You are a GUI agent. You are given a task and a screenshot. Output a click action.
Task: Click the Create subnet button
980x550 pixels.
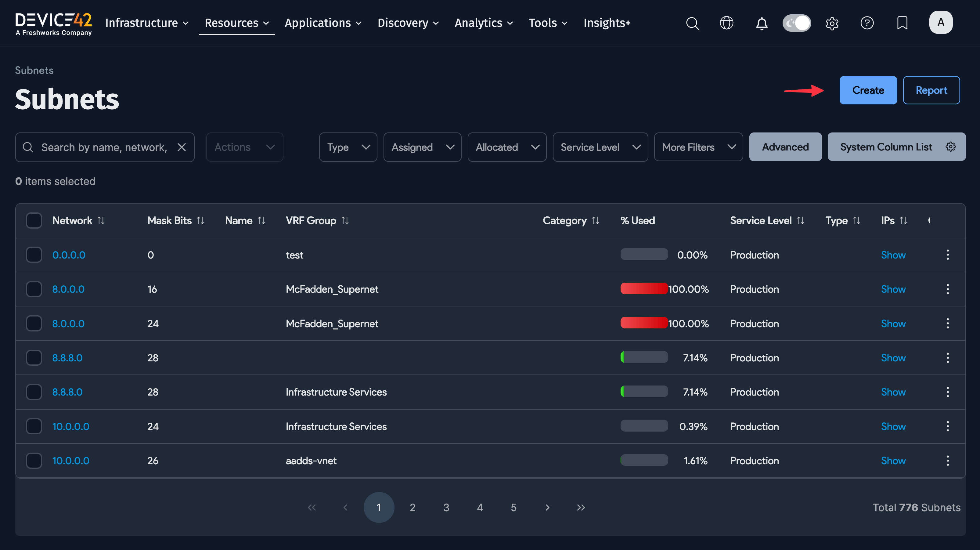click(x=868, y=90)
